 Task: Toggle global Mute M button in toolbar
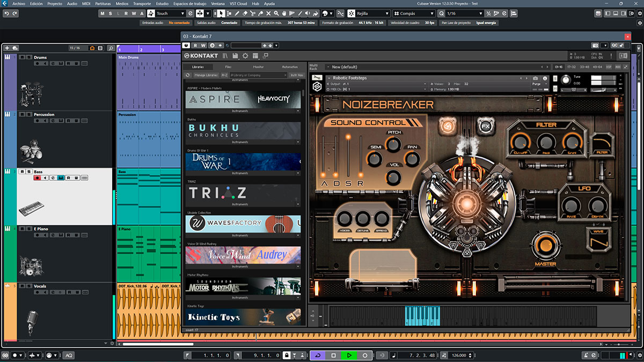[x=103, y=13]
